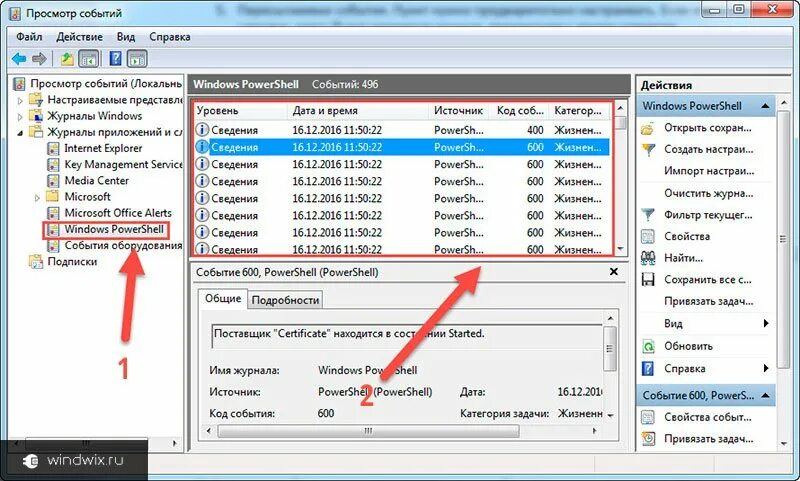Image resolution: width=800 pixels, height=481 pixels.
Task: Expand the Microsoft folder node
Action: click(37, 198)
